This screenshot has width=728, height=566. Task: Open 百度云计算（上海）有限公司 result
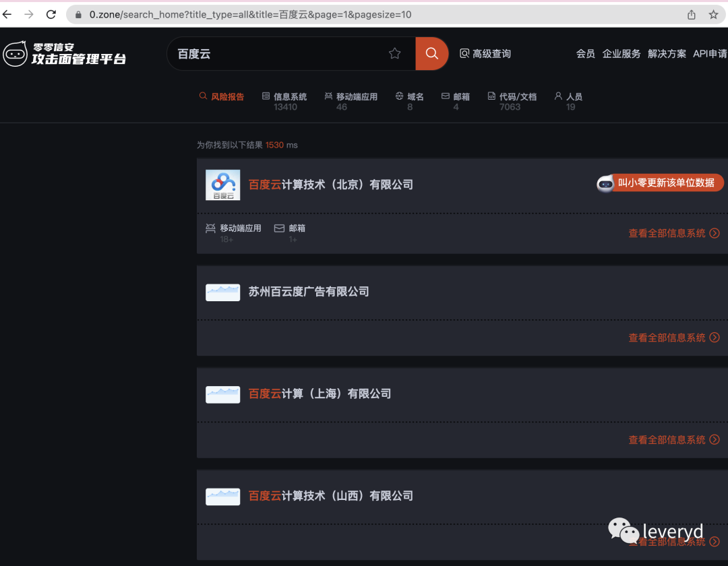[320, 394]
